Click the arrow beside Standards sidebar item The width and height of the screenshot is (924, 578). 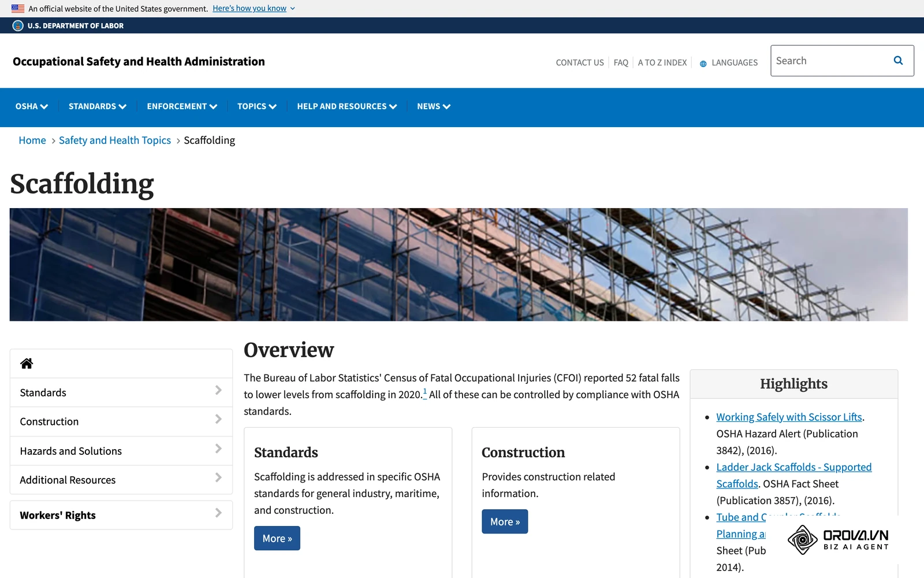(218, 390)
